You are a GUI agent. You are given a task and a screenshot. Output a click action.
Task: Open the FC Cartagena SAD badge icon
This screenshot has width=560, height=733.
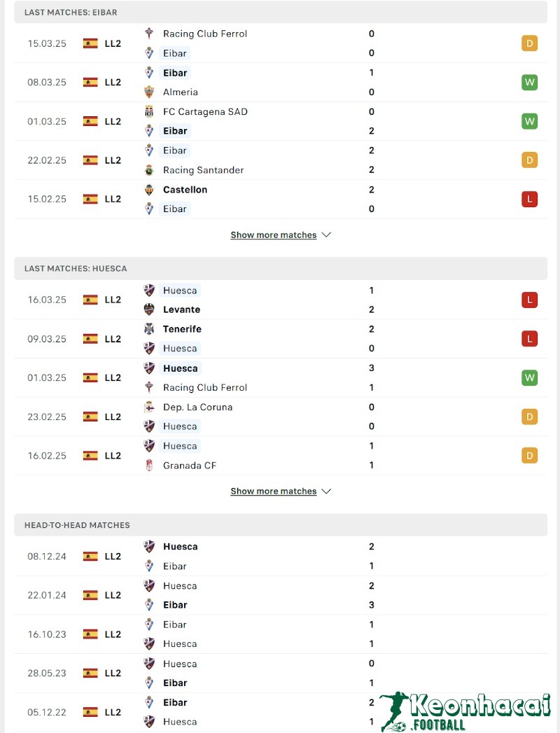(148, 111)
